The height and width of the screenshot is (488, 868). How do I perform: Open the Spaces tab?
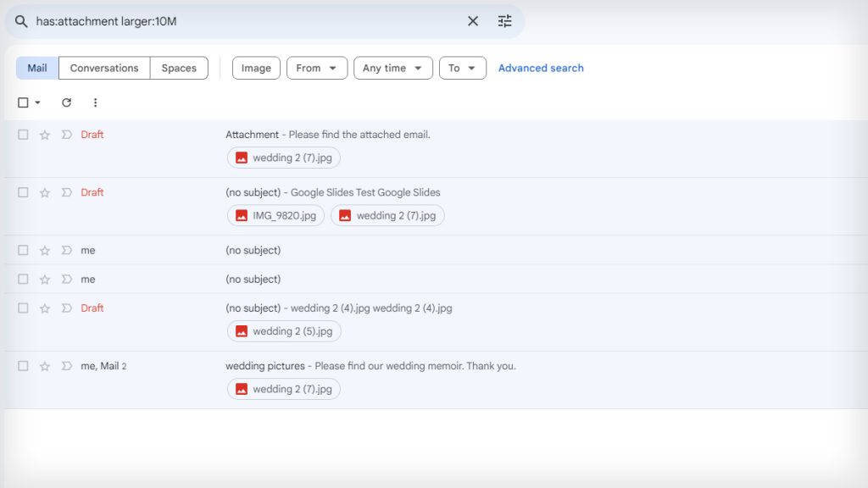point(178,68)
